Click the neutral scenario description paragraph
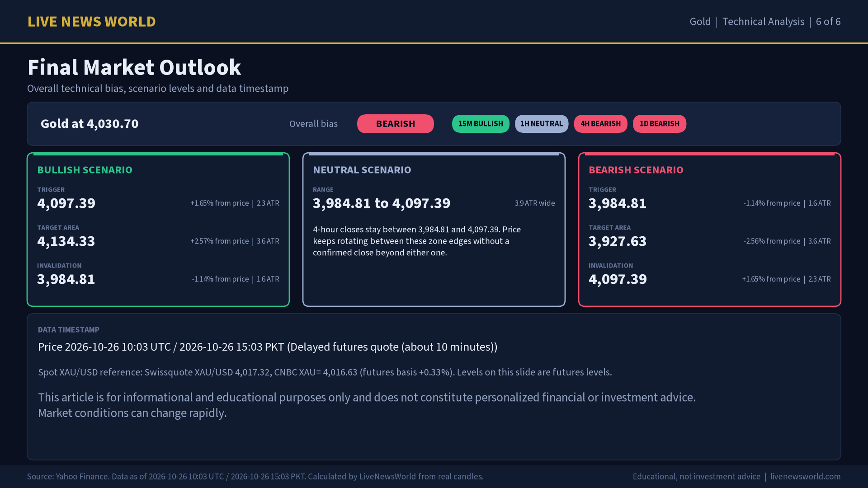Viewport: 868px width, 488px height. coord(417,241)
